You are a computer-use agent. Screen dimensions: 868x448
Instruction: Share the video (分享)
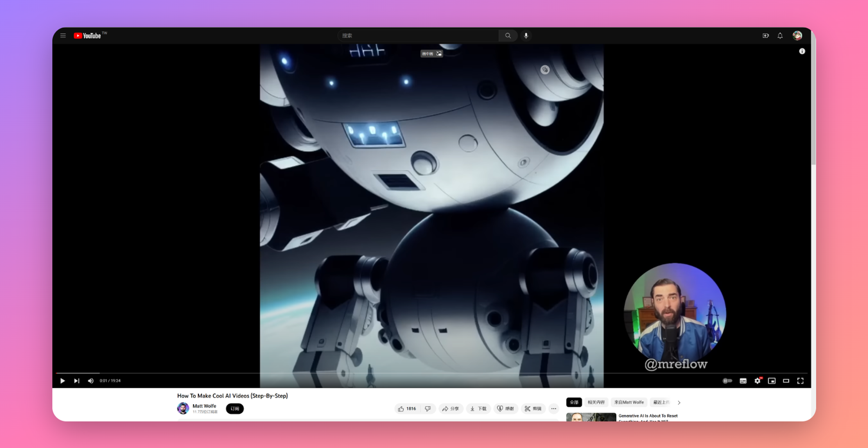pyautogui.click(x=450, y=408)
